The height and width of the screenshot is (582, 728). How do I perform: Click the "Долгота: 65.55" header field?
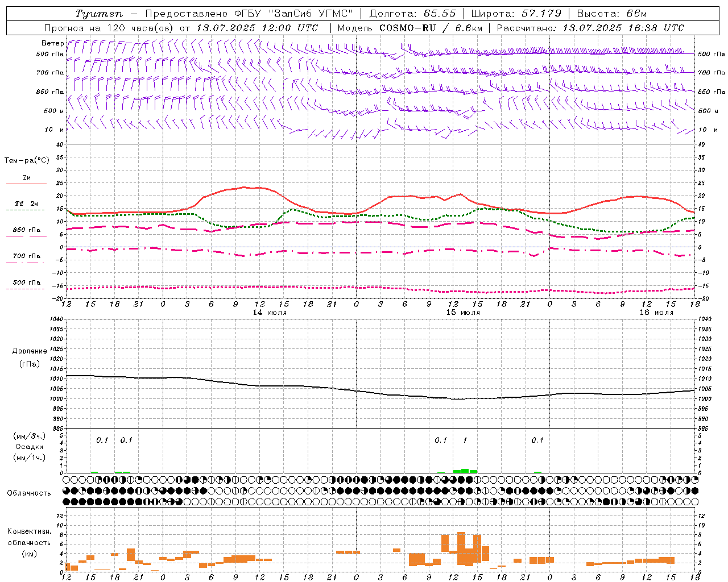[x=412, y=14]
